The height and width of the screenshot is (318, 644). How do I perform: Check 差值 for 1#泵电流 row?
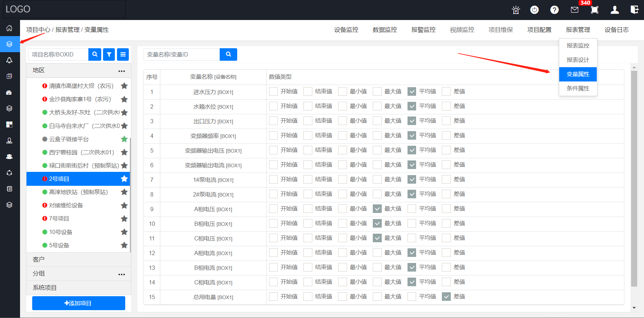[x=446, y=179]
